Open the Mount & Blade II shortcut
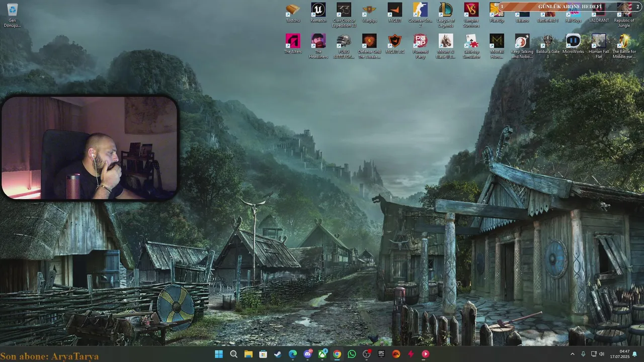The image size is (644, 362). coord(446,46)
